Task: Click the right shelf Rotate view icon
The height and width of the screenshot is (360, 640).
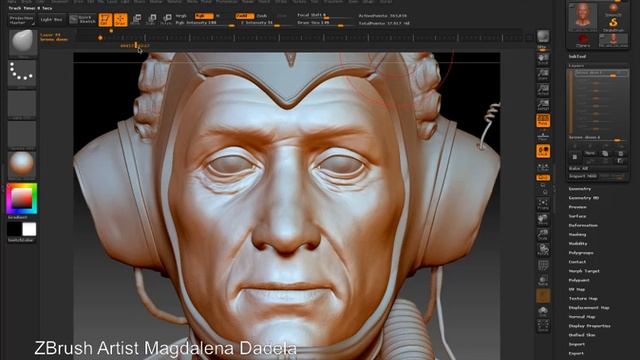Action: (x=543, y=250)
